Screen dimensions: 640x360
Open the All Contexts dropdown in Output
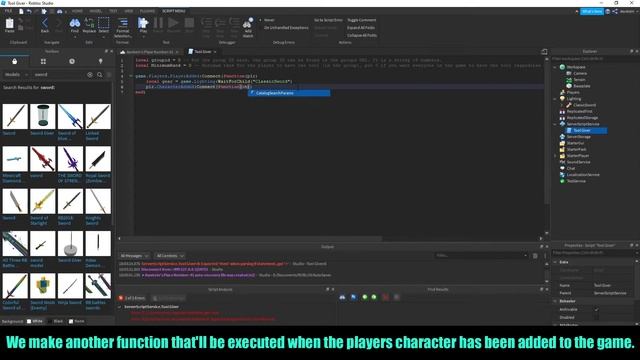click(170, 256)
